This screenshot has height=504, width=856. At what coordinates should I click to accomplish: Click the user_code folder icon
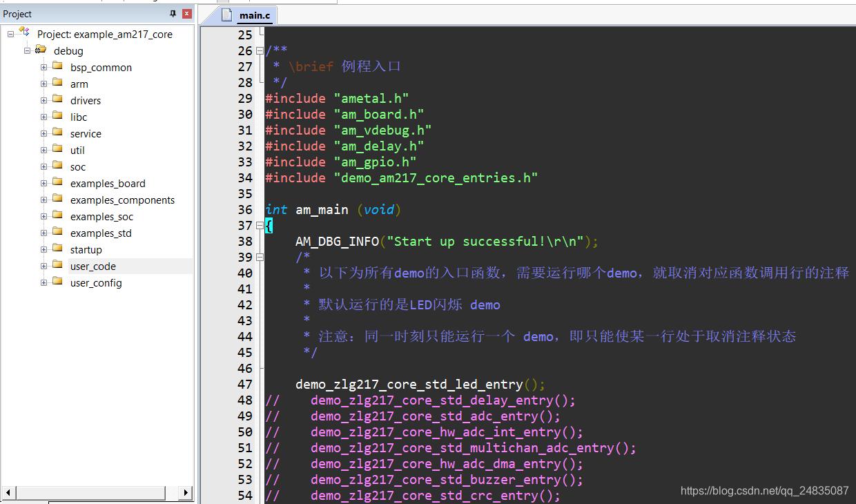[x=57, y=265]
